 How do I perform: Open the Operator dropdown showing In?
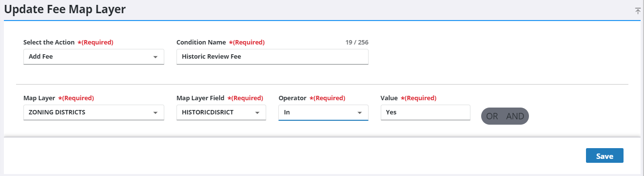(323, 112)
